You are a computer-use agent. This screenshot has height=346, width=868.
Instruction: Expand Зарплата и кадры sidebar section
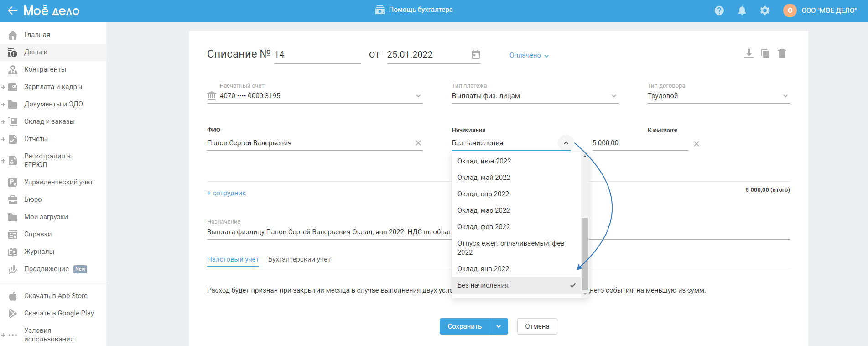point(4,87)
